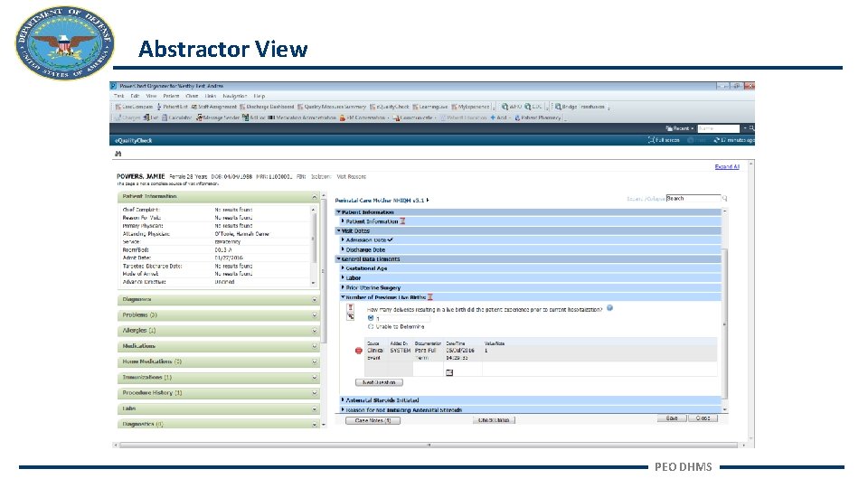This screenshot has width=868, height=488.
Task: Open Patient List from the toolbar
Action: [172, 107]
